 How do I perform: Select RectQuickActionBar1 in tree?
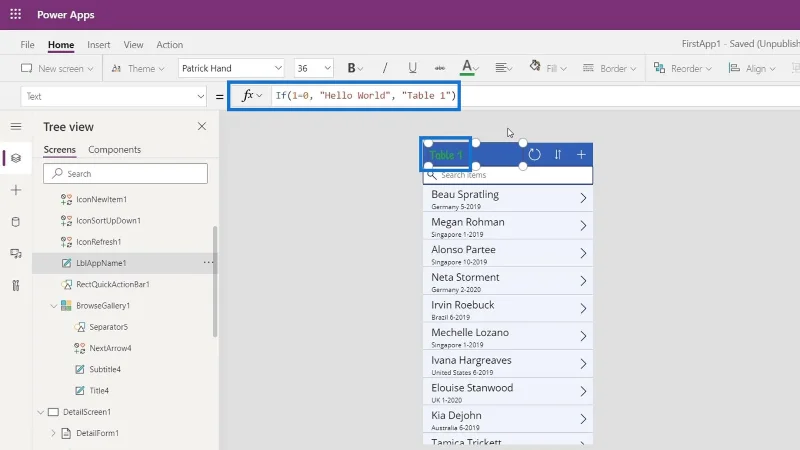point(113,284)
